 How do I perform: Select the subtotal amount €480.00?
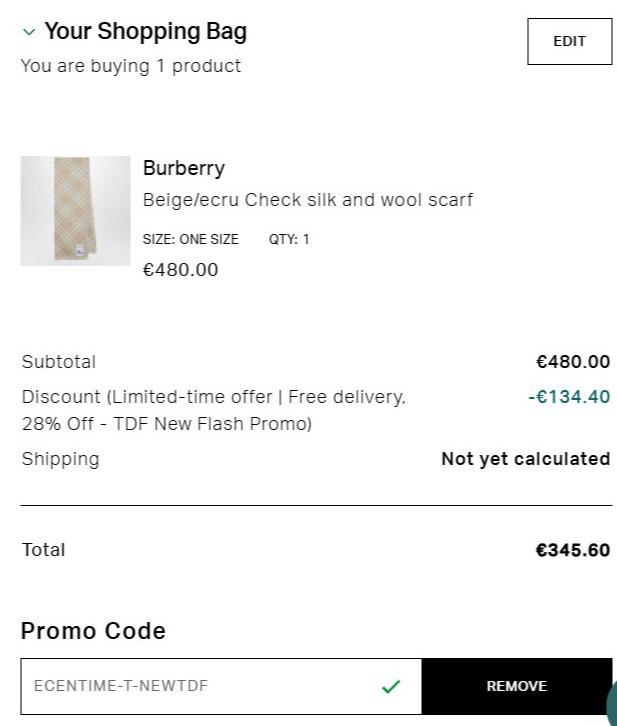(573, 362)
